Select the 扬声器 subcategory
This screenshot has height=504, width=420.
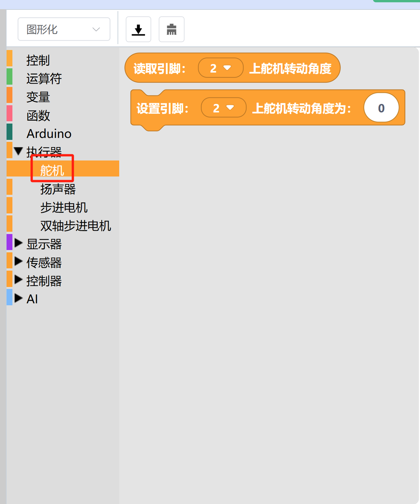(x=58, y=189)
